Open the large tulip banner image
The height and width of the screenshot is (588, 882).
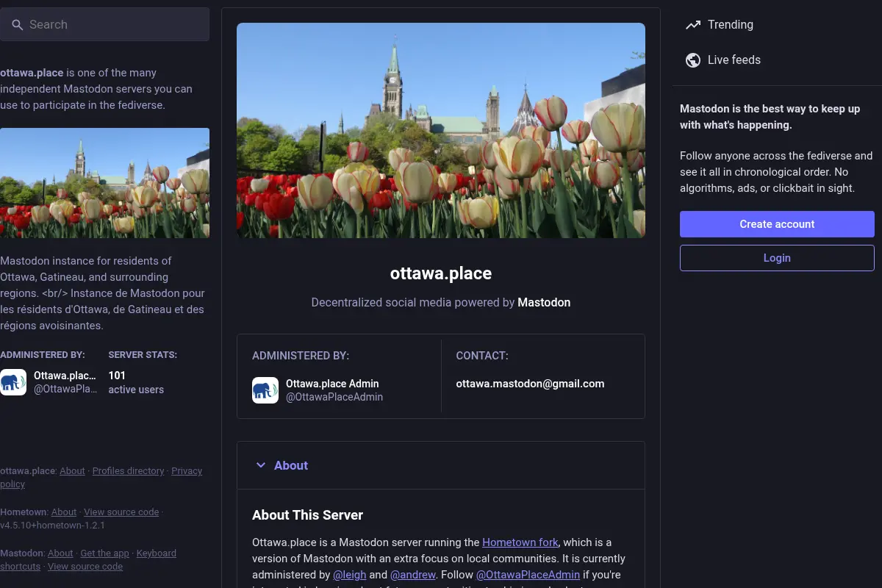coord(441,130)
